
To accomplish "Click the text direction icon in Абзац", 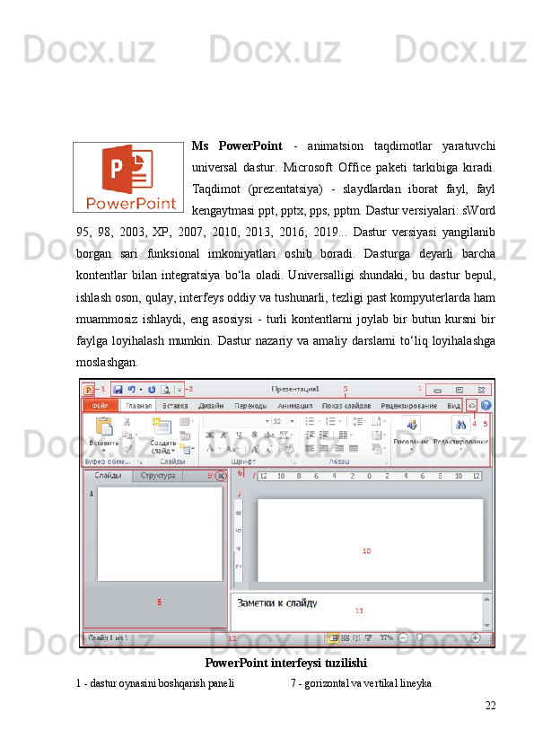I will tap(376, 421).
